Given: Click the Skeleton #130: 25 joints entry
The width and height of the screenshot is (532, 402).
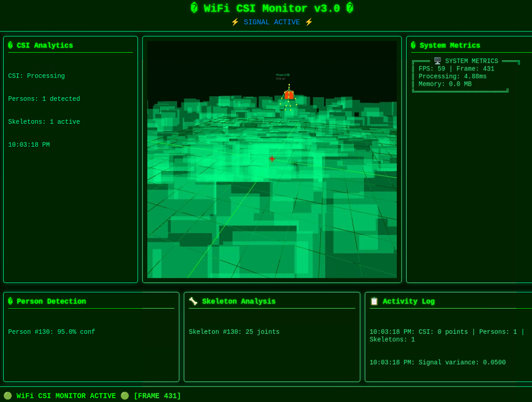Looking at the screenshot, I should 234,332.
